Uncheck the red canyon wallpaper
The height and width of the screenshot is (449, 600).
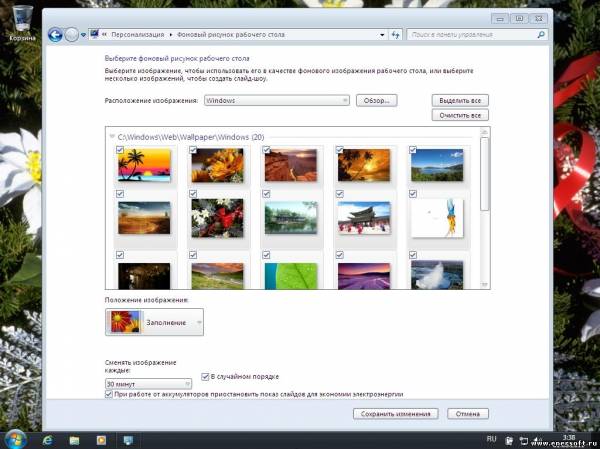click(266, 150)
